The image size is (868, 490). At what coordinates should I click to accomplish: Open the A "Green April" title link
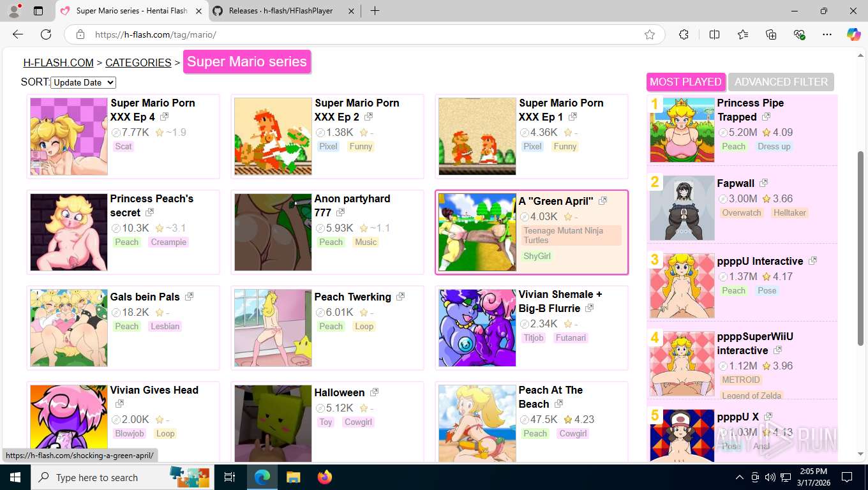coord(556,201)
